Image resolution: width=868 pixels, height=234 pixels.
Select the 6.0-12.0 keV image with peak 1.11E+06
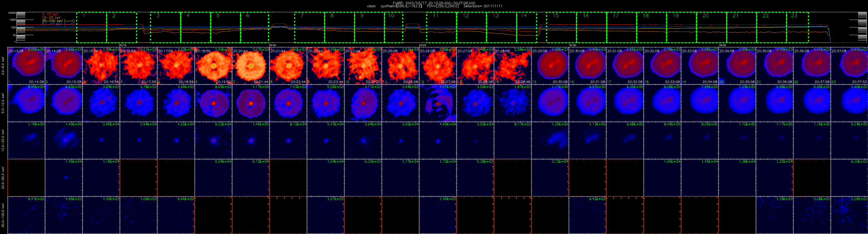550,103
